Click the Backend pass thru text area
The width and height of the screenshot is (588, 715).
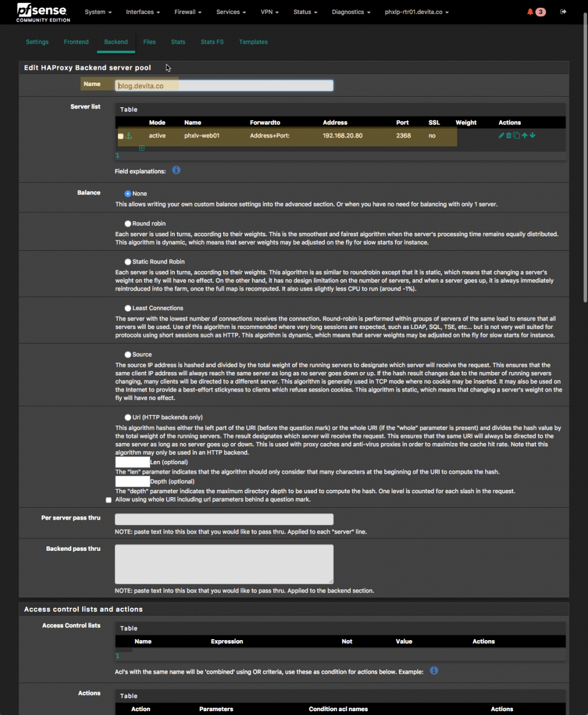[224, 564]
